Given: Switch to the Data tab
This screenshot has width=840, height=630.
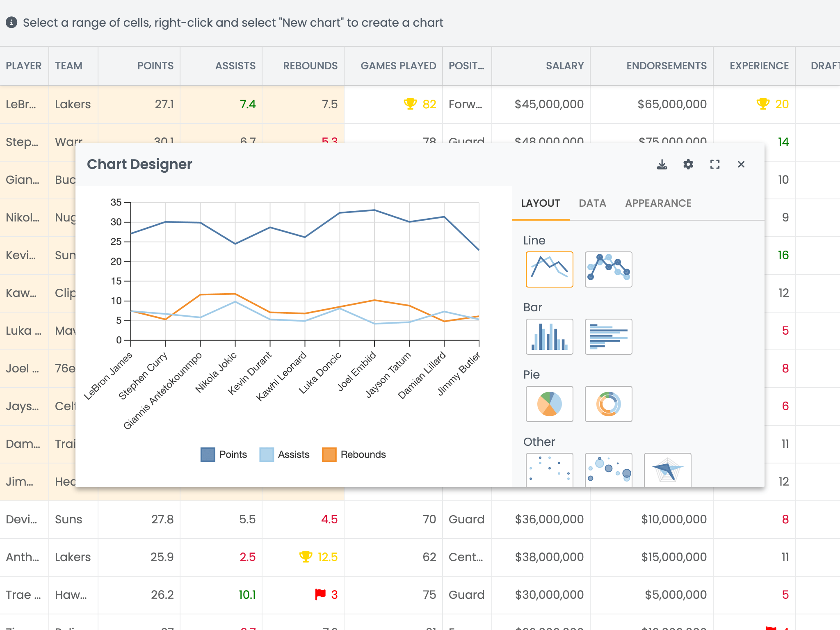Looking at the screenshot, I should [x=592, y=203].
